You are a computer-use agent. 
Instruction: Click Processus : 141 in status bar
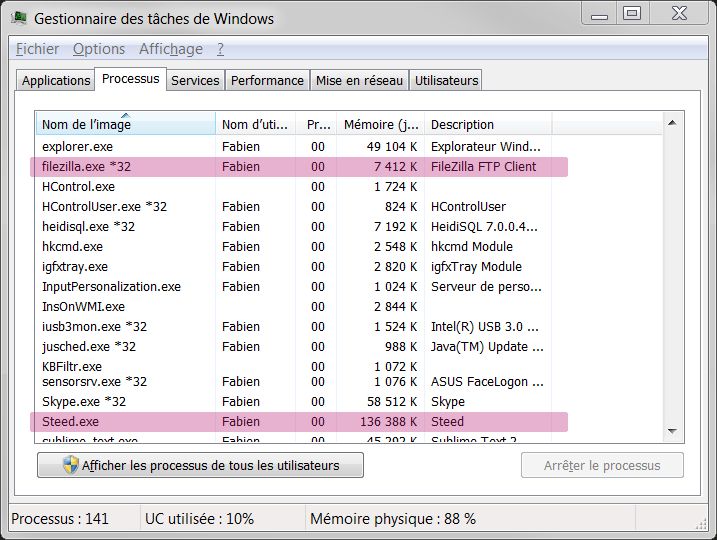tap(60, 519)
